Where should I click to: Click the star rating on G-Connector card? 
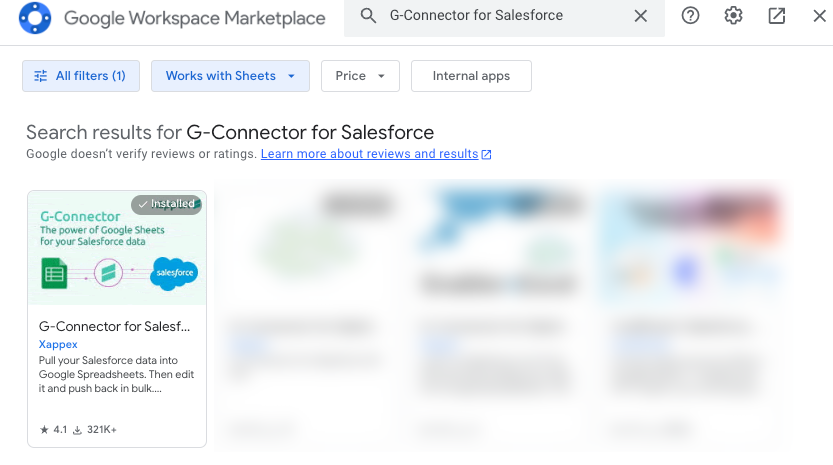tap(45, 429)
